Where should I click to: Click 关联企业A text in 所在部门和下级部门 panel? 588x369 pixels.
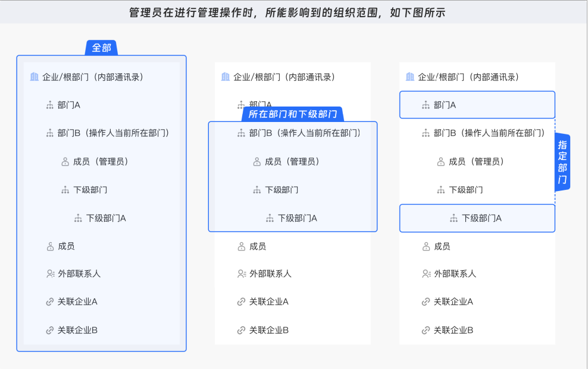(268, 302)
